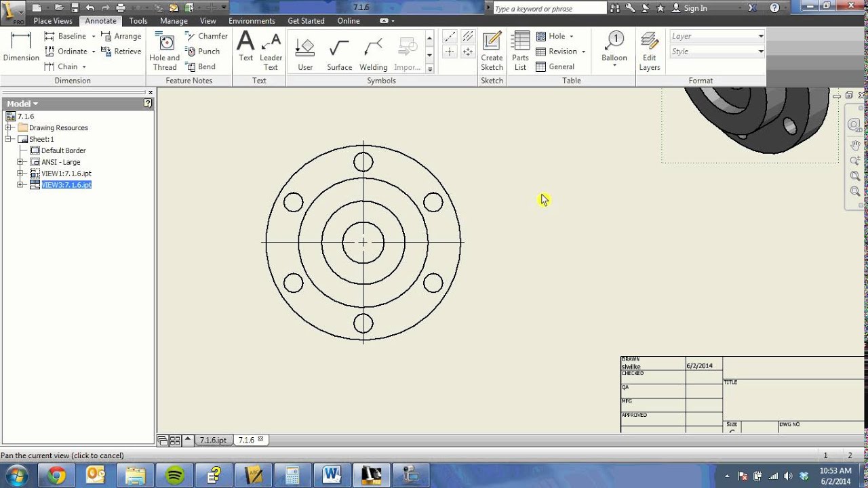Viewport: 868px width, 488px height.
Task: Open the browser panel help icon
Action: [x=148, y=103]
